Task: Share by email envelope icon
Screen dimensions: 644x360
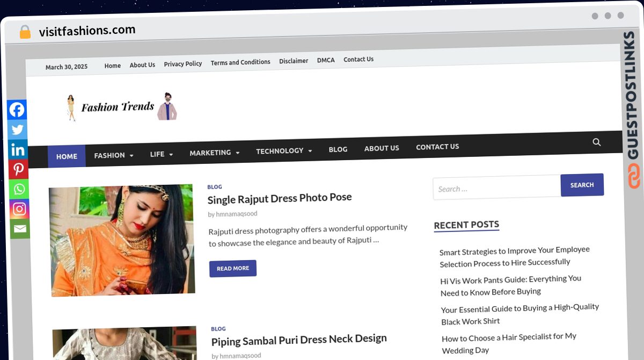Action: (x=20, y=229)
